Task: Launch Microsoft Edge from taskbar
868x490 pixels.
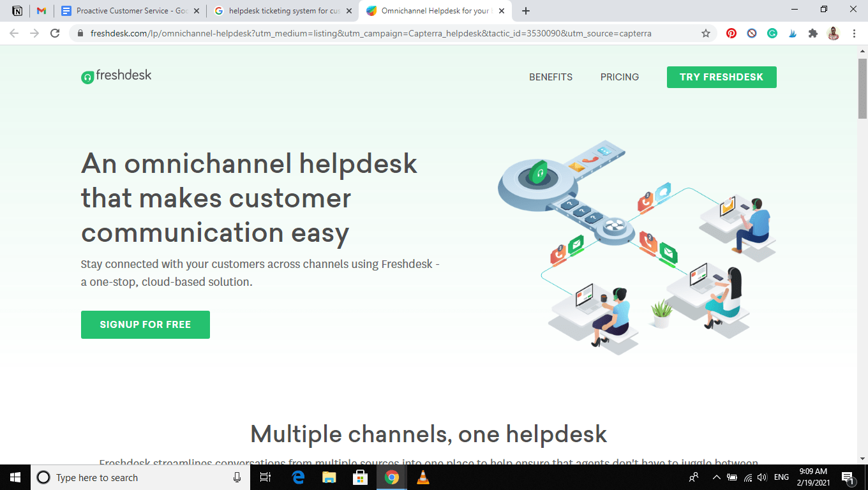Action: [298, 477]
